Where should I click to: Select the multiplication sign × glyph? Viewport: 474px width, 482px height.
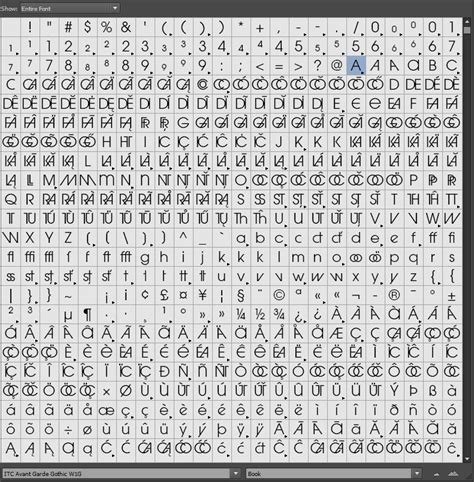pos(107,391)
